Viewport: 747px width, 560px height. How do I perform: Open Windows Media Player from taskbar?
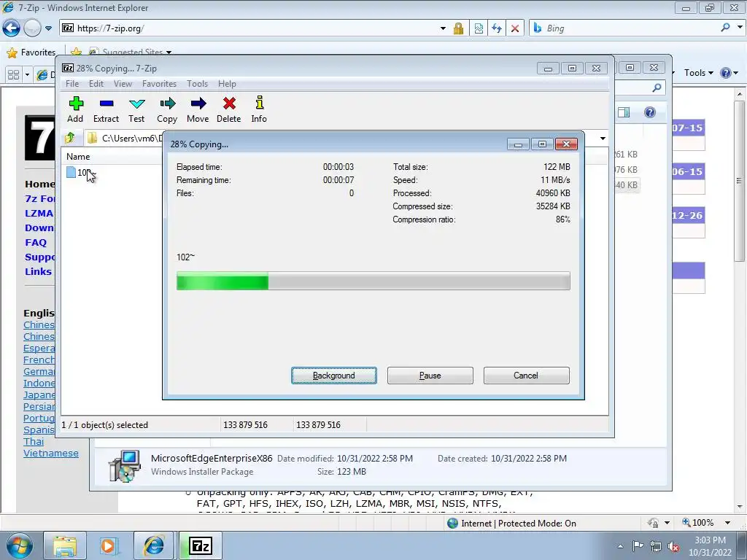click(108, 545)
